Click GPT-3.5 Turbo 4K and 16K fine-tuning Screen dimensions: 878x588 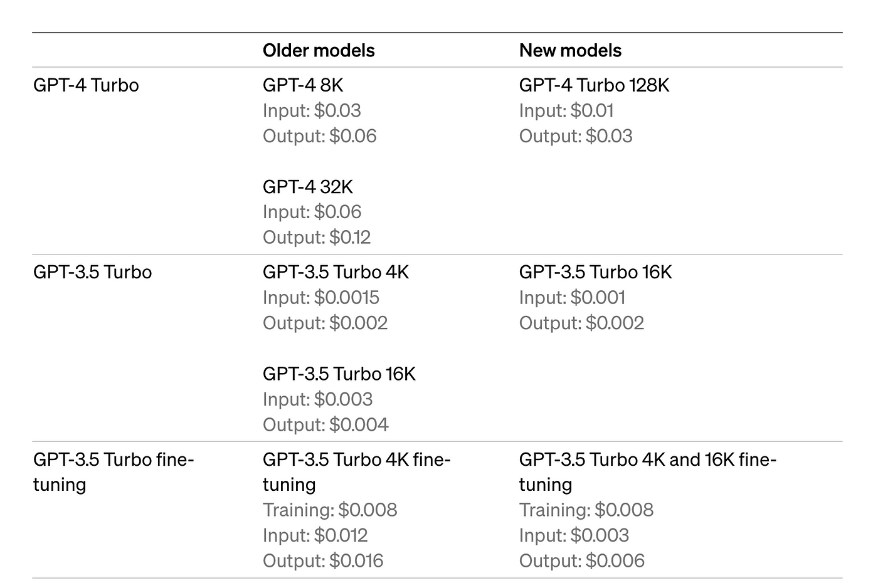[x=648, y=472]
